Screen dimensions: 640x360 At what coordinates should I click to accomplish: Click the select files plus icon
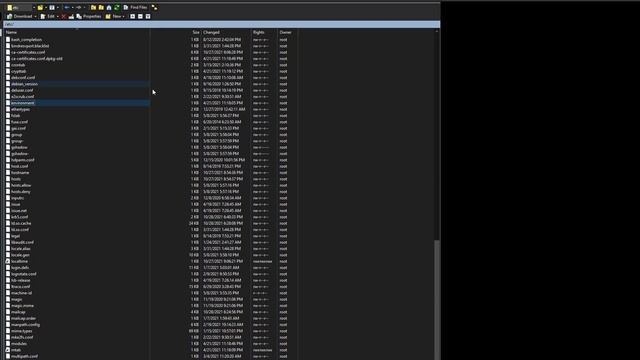133,16
